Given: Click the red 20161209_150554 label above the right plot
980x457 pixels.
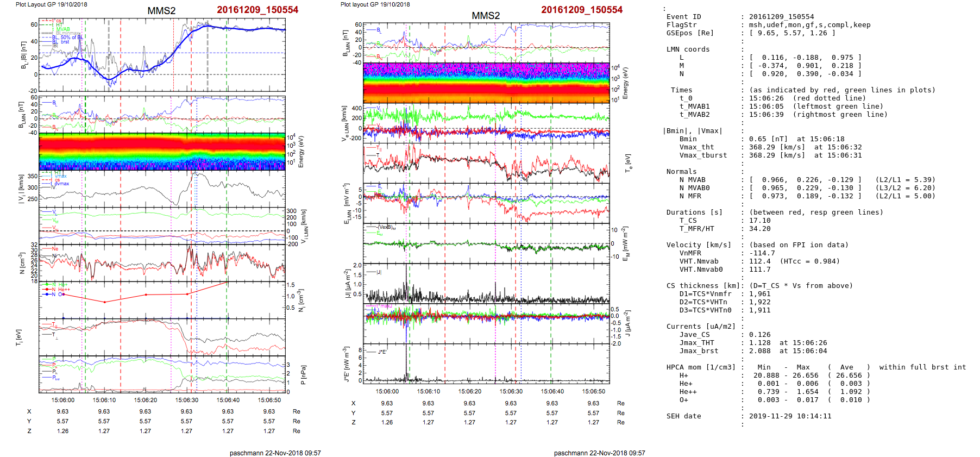Looking at the screenshot, I should click(581, 10).
